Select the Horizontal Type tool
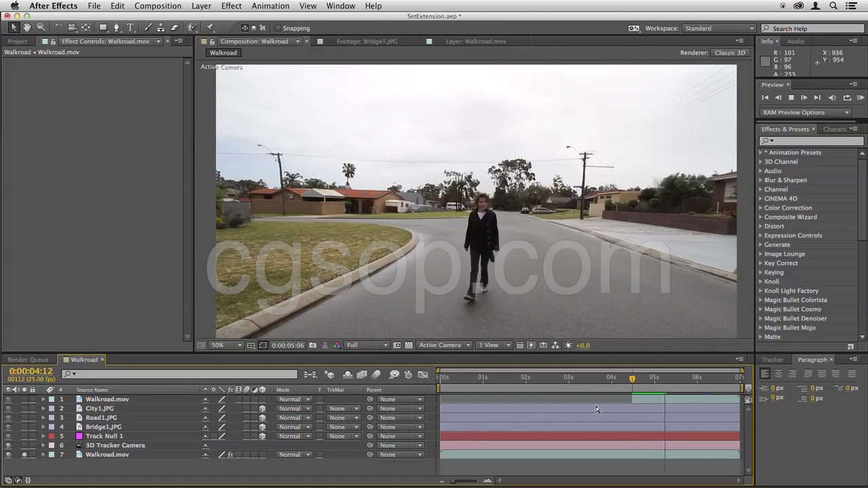 [131, 28]
